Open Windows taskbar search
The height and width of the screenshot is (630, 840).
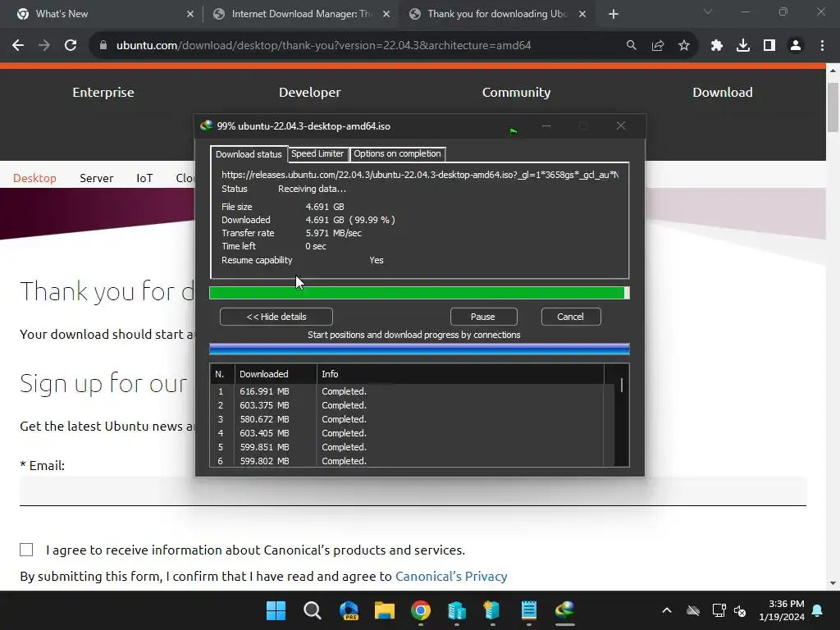(313, 610)
